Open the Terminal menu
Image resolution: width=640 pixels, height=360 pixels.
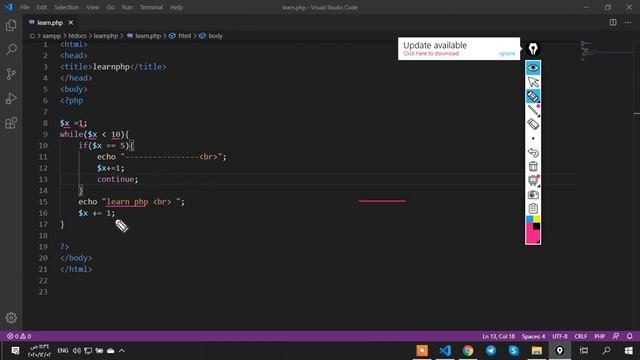(x=151, y=7)
